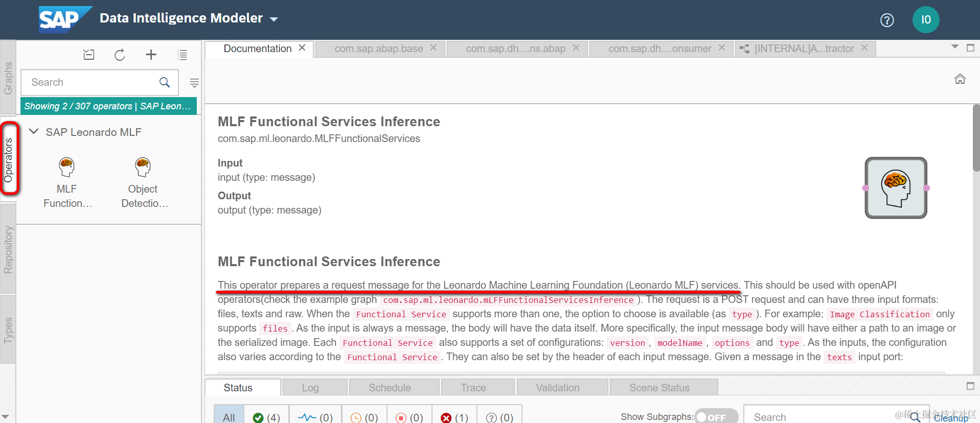Screen dimensions: 980x423
Task: Click the Showing 2 / 307 operators banner
Action: click(108, 106)
